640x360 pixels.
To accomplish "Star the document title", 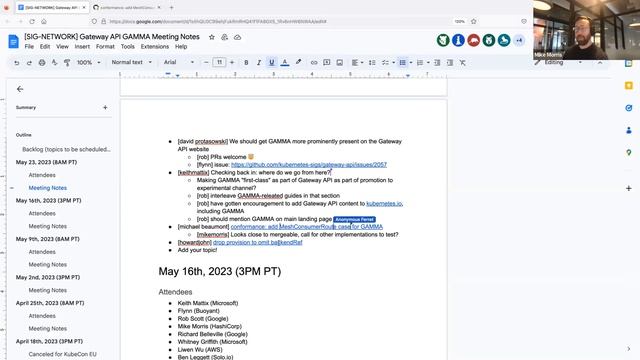I will [211, 37].
